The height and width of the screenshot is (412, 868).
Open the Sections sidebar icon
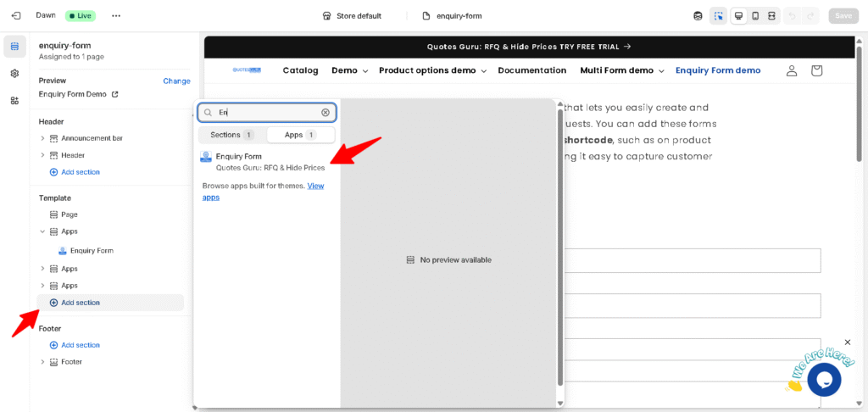(x=14, y=47)
